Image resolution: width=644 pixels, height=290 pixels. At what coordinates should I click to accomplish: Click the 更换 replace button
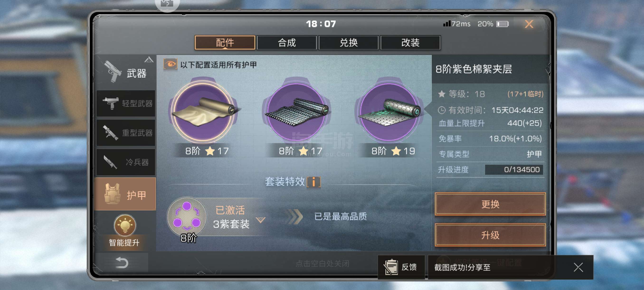point(490,204)
